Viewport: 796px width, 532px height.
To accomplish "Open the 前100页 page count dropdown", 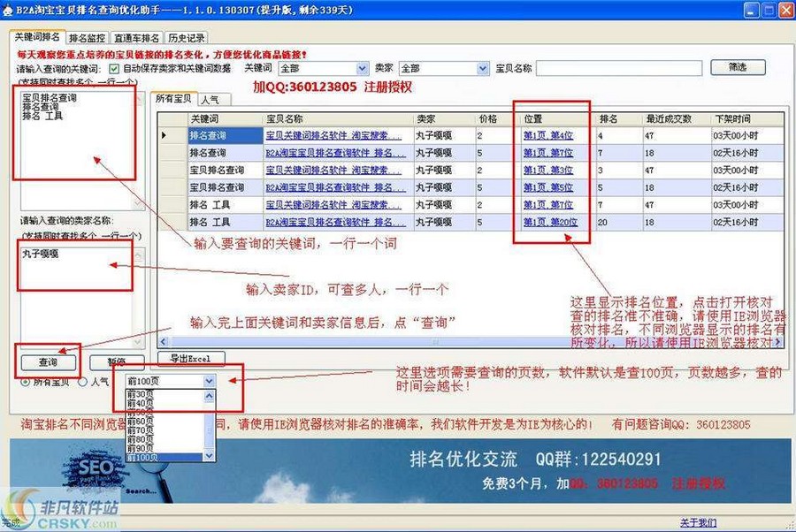I will pos(209,381).
